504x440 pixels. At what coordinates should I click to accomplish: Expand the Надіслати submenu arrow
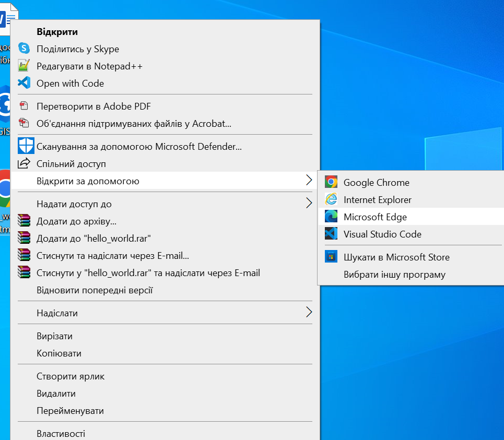coord(309,312)
